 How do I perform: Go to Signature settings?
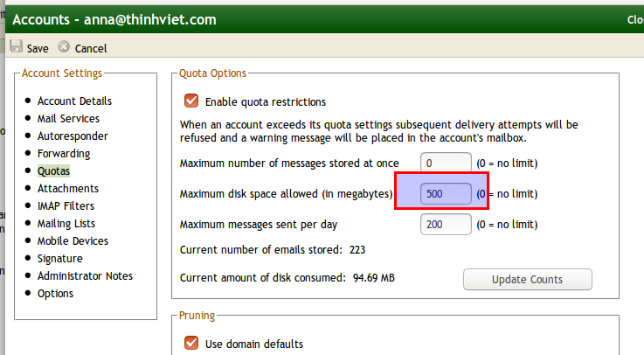[60, 259]
